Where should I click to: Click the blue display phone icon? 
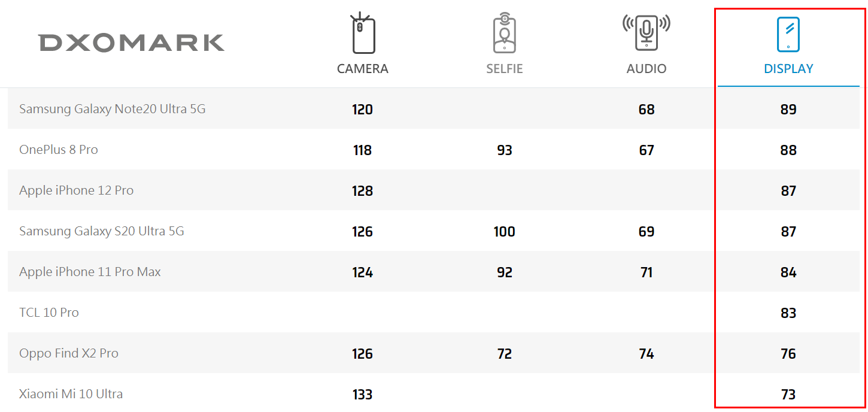tap(788, 34)
